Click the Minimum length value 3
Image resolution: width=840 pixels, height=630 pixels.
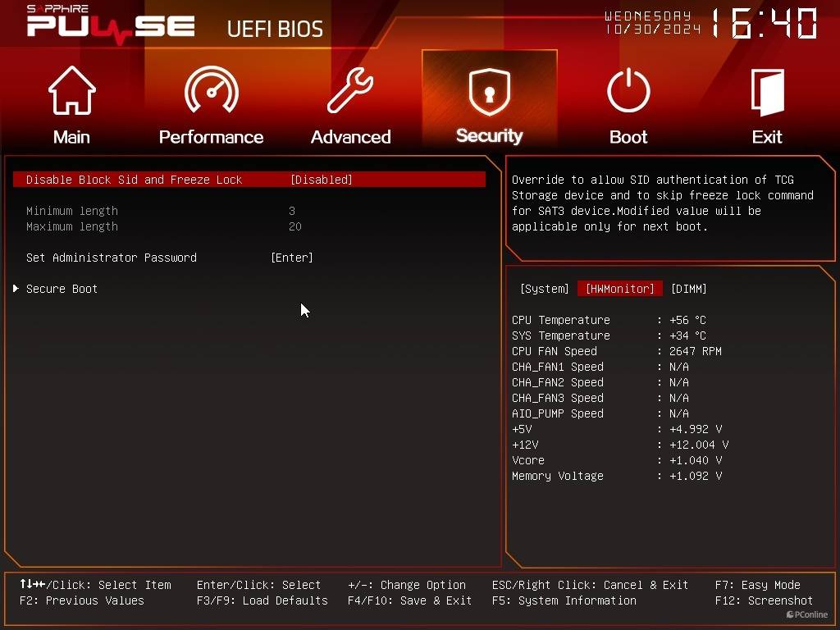pyautogui.click(x=292, y=211)
